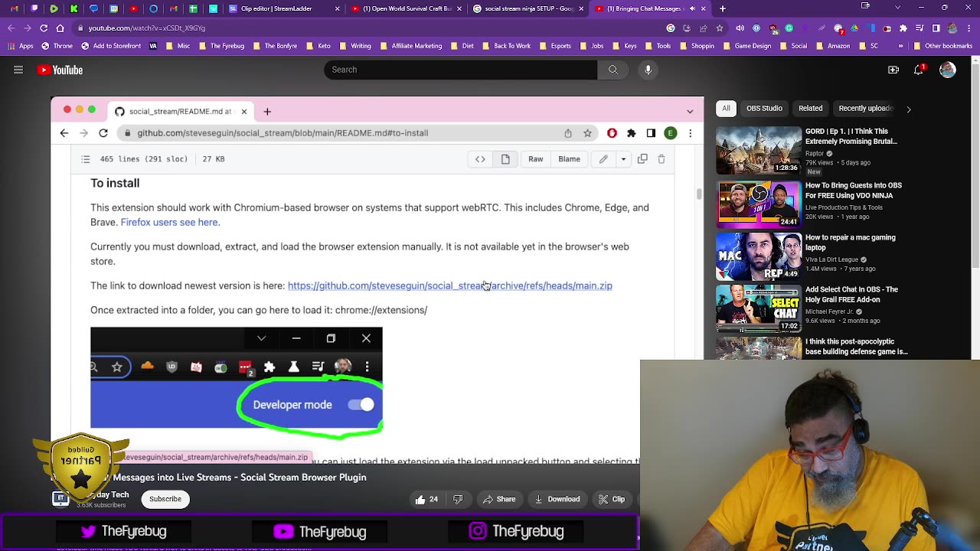Open the Blame view of README
980x551 pixels.
pos(569,159)
